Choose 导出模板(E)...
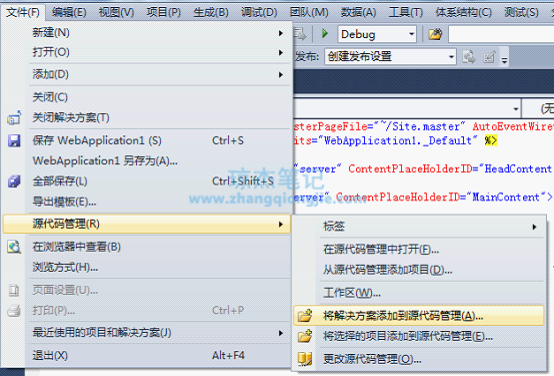 (x=146, y=202)
